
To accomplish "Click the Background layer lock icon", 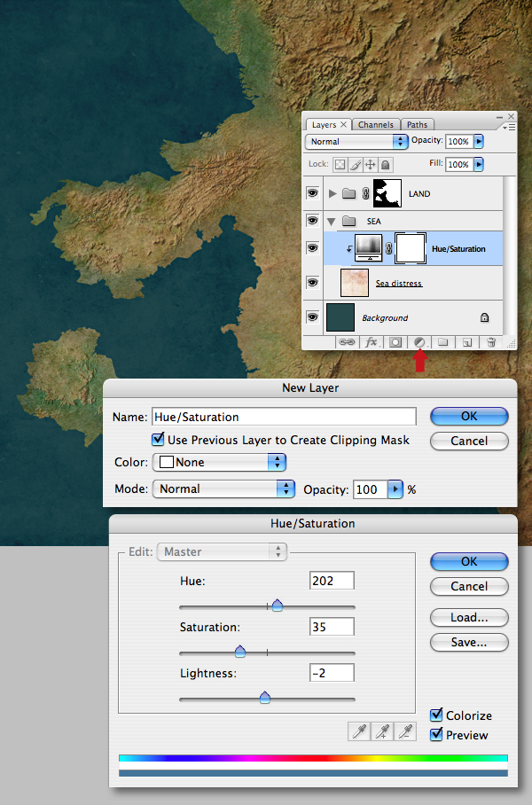I will (484, 317).
